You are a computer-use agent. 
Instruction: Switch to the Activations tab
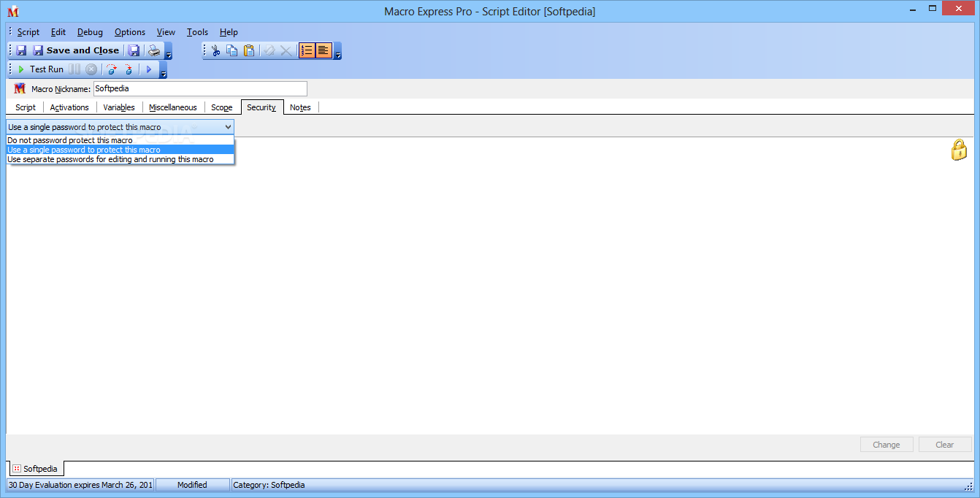69,107
